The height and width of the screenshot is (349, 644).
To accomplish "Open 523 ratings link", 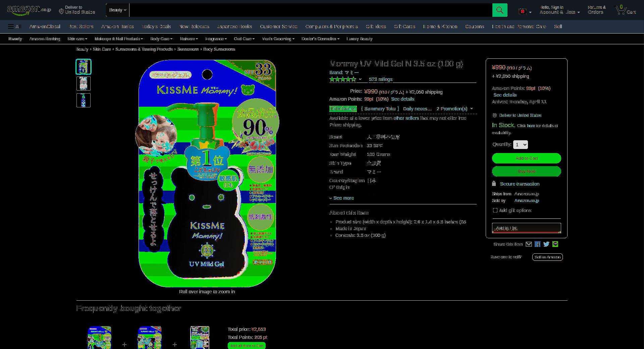I will [x=380, y=79].
